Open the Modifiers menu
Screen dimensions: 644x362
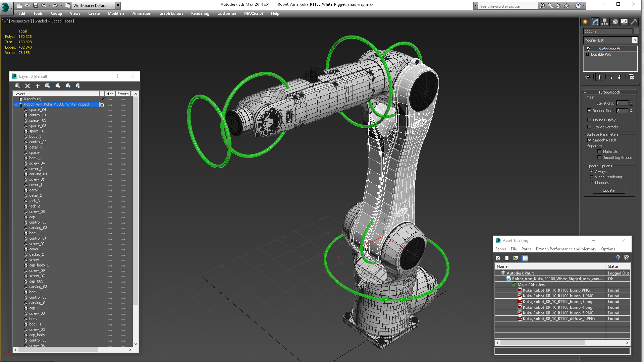[116, 13]
